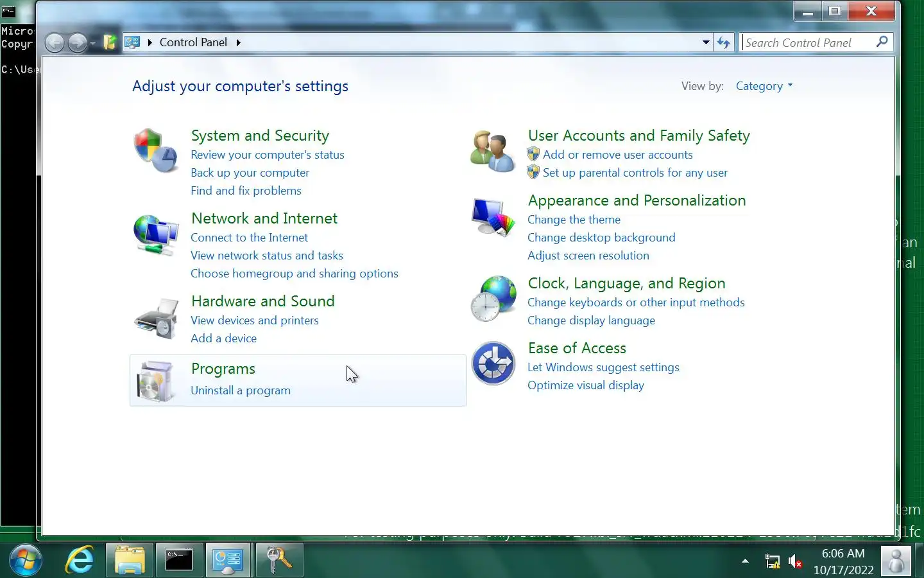
Task: Click the Control Panel taskbar button
Action: click(x=228, y=561)
